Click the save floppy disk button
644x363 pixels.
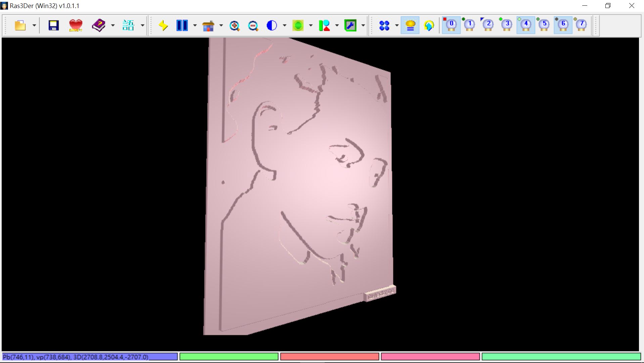click(53, 25)
